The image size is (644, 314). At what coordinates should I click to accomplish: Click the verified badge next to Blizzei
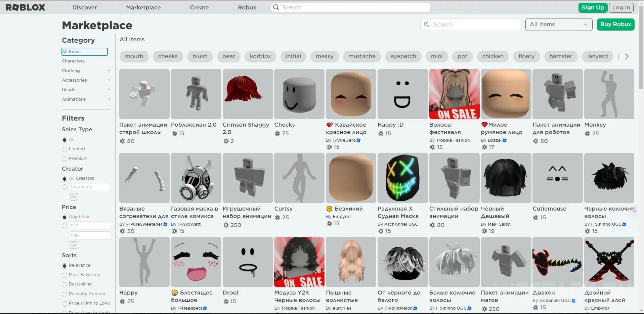point(505,140)
